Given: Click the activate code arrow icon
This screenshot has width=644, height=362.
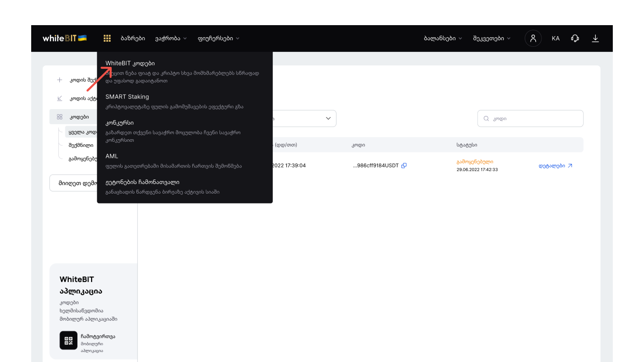Looking at the screenshot, I should tap(59, 98).
